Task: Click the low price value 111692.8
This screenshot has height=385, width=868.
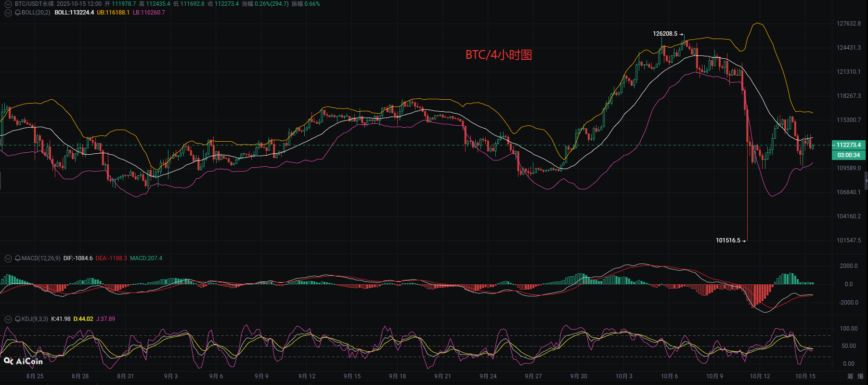Action: point(192,4)
